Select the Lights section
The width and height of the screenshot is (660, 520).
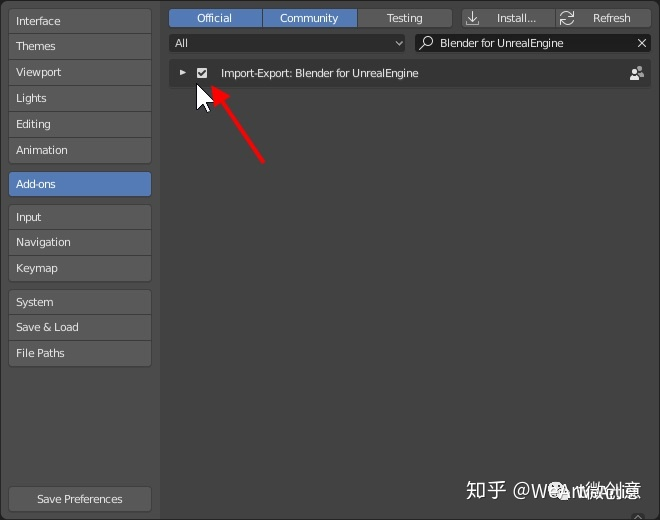(x=80, y=98)
